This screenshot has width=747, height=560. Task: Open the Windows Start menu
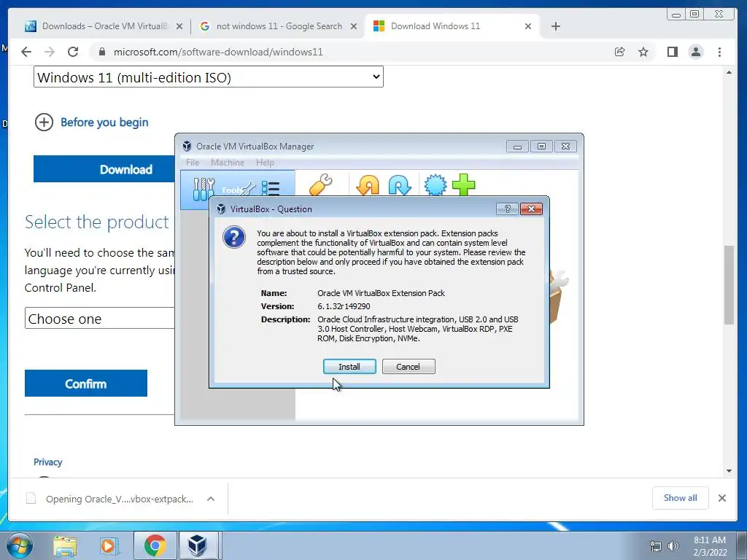pos(20,545)
